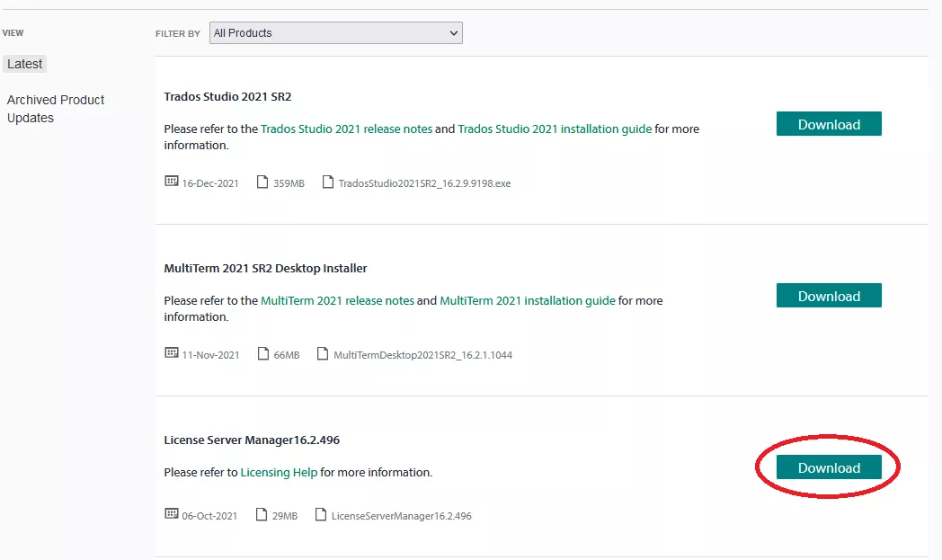Download MultiTerm 2021 SR2 Desktop Installer
The height and width of the screenshot is (560, 942).
click(829, 296)
